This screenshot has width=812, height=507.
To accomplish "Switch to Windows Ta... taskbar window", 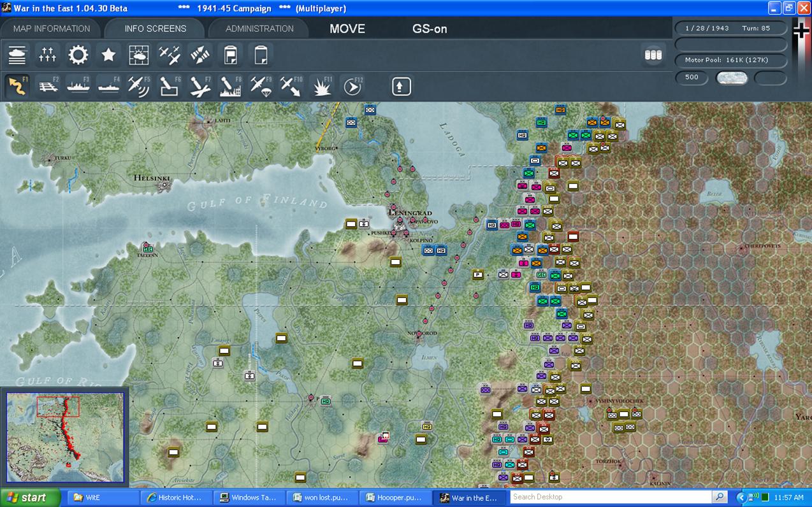I will click(x=248, y=497).
